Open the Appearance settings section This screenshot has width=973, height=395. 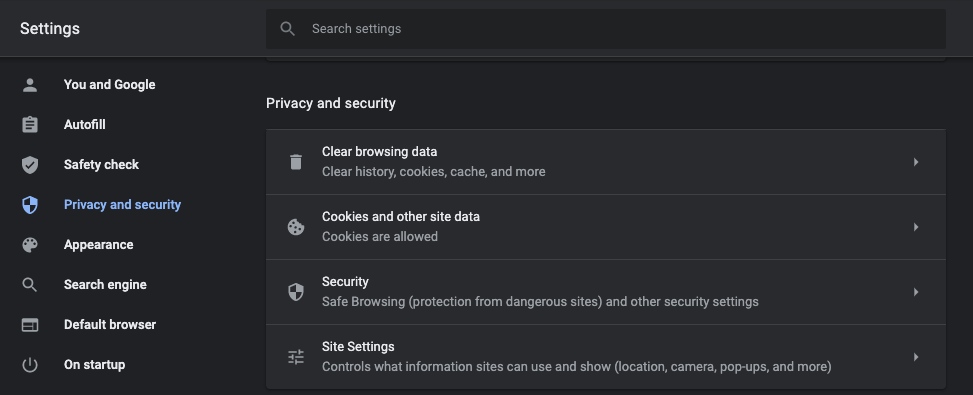[98, 245]
